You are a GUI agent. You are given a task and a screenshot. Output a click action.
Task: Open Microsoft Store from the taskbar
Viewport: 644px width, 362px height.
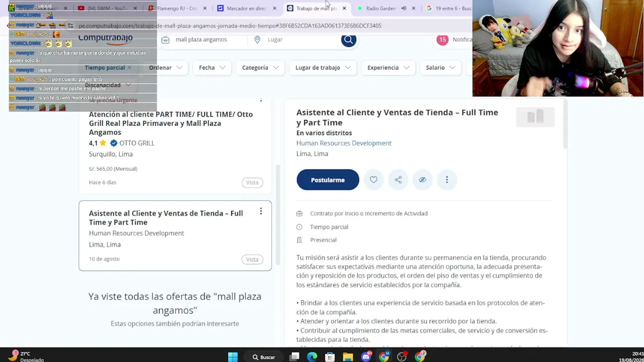click(x=330, y=357)
